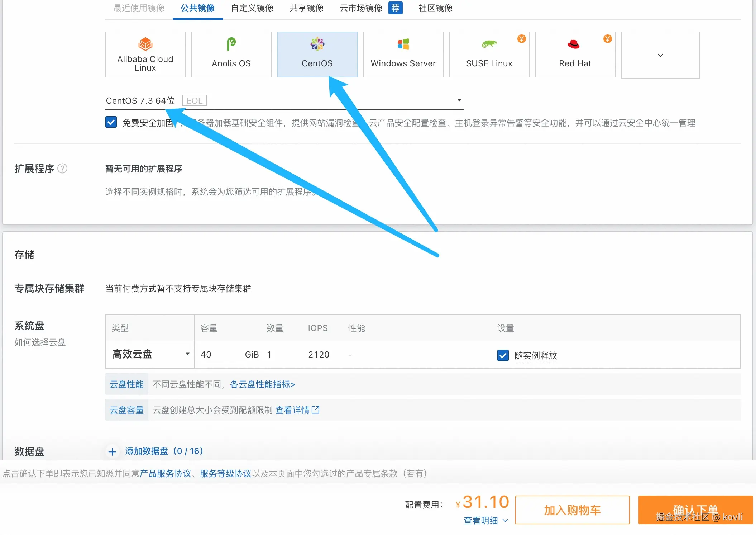Expand the more operating systems chevron

coord(660,55)
